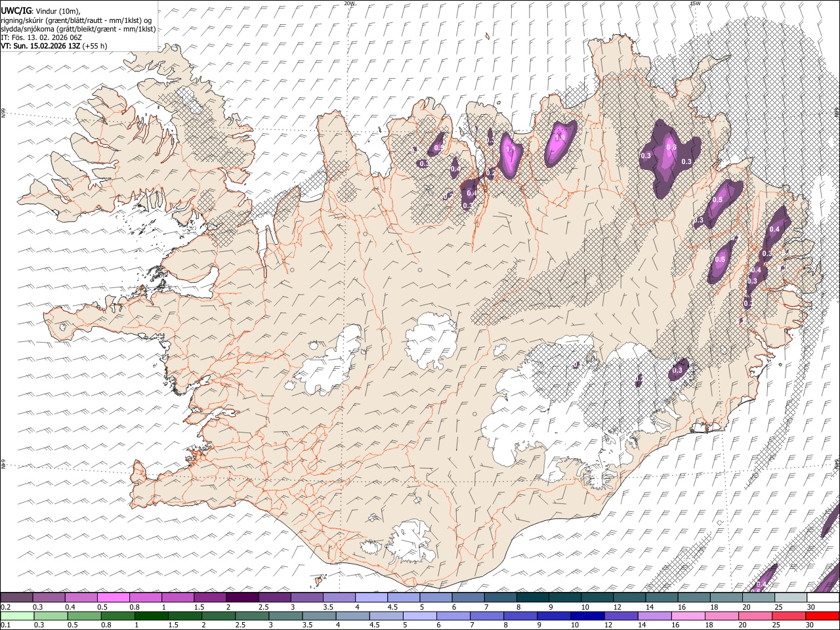Click the dark teal swatch at 8 in top row

click(532, 598)
